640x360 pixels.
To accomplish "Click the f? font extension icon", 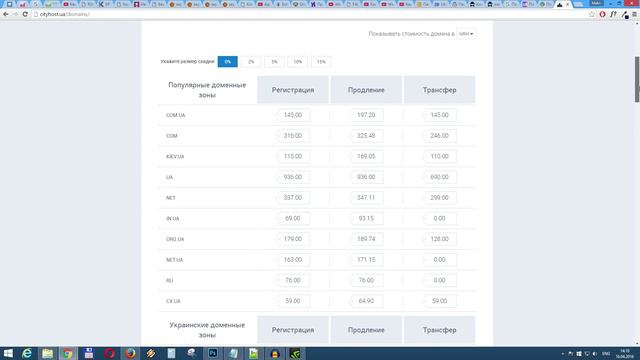I will [x=613, y=14].
